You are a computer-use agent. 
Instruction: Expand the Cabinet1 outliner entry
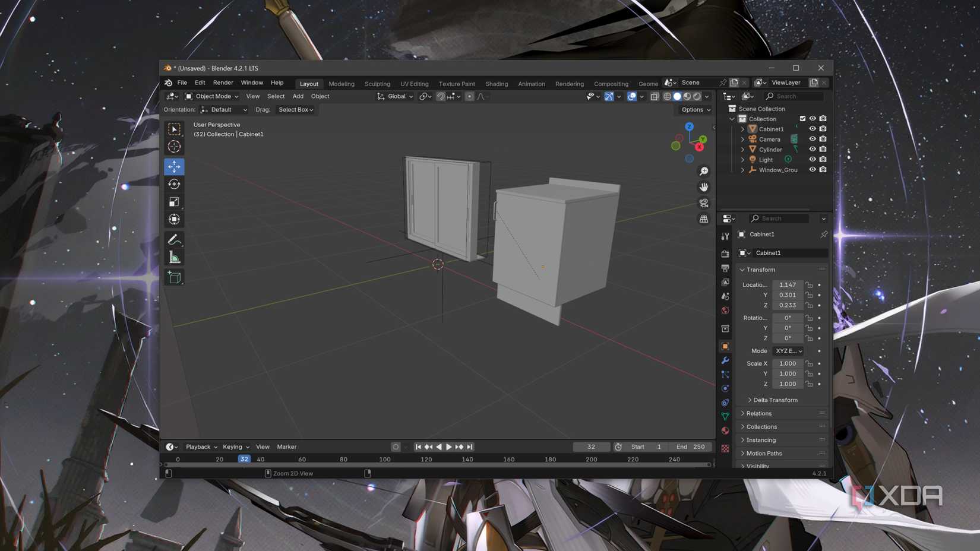point(743,129)
